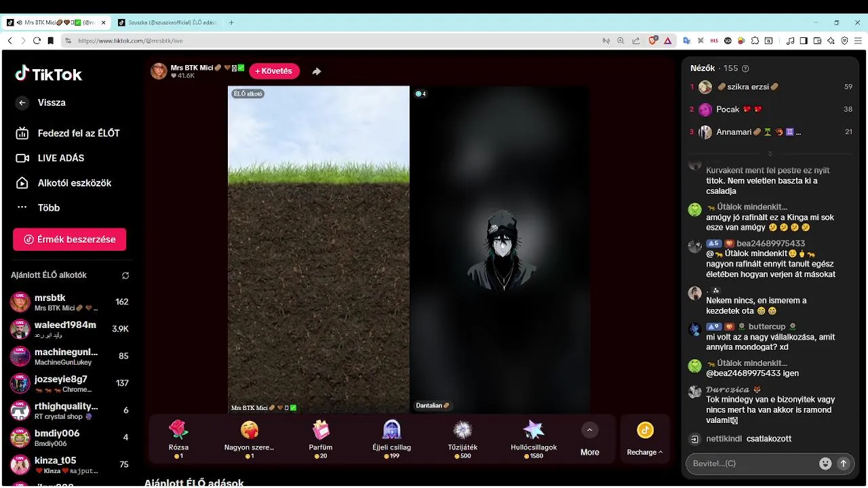The height and width of the screenshot is (488, 868).
Task: Open browser music note icon
Action: [x=790, y=41]
